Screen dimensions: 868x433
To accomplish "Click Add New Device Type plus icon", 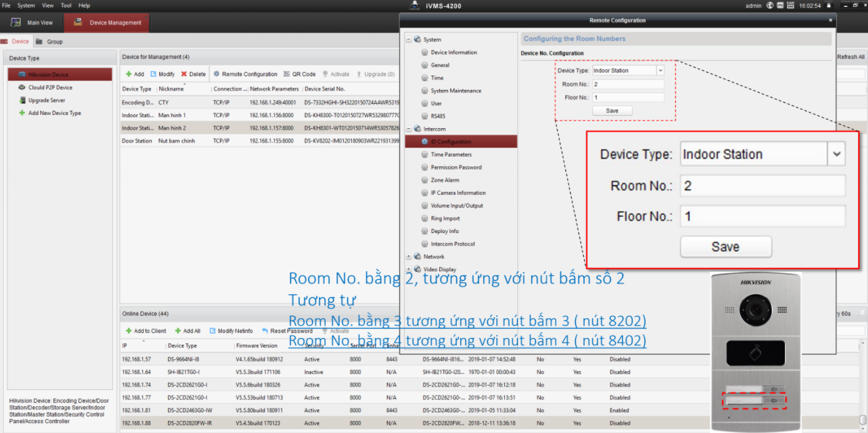I will click(x=22, y=113).
